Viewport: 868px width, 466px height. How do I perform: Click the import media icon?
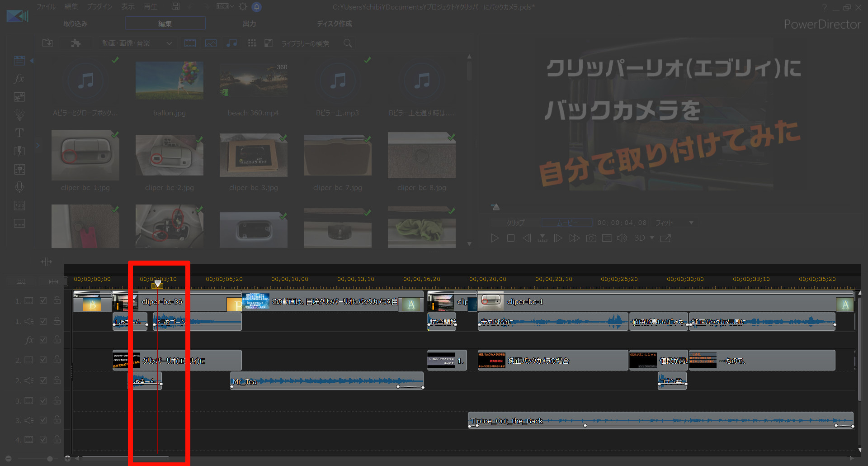tap(47, 43)
